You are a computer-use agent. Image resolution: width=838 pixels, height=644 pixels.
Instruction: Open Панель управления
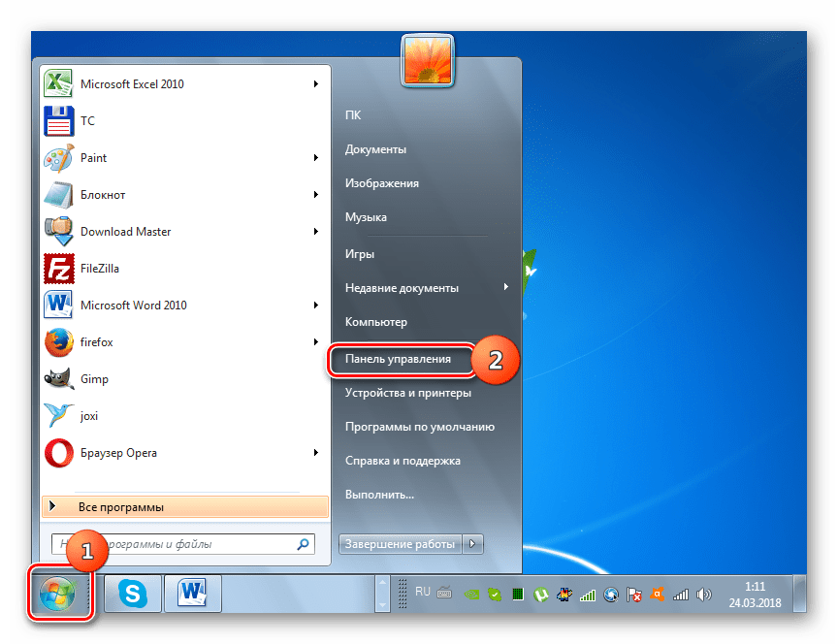click(399, 359)
